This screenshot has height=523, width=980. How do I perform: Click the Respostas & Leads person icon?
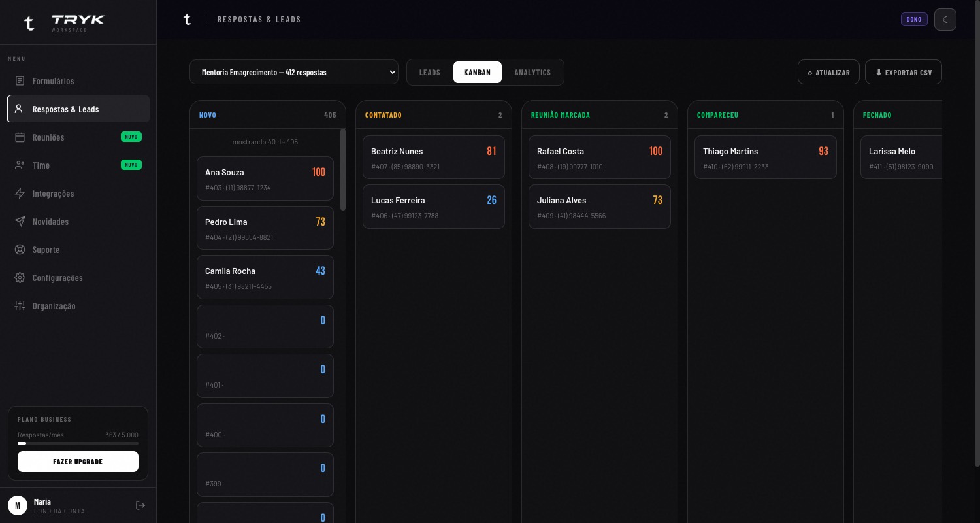[19, 109]
